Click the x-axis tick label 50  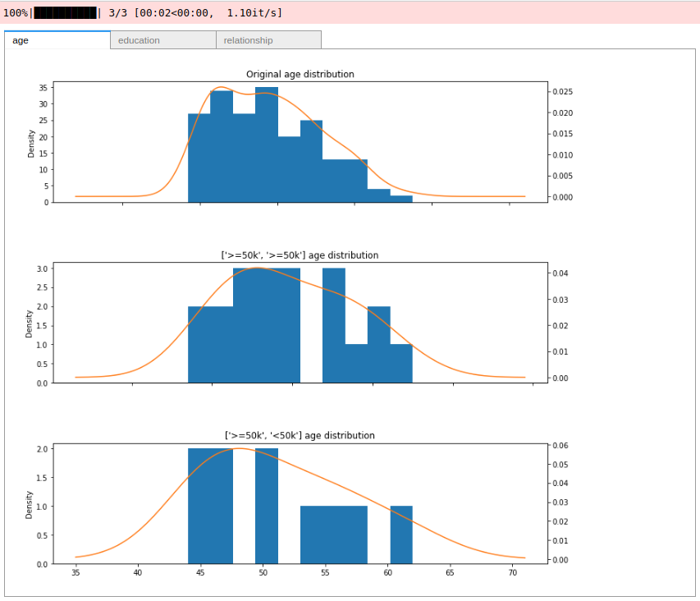click(263, 573)
